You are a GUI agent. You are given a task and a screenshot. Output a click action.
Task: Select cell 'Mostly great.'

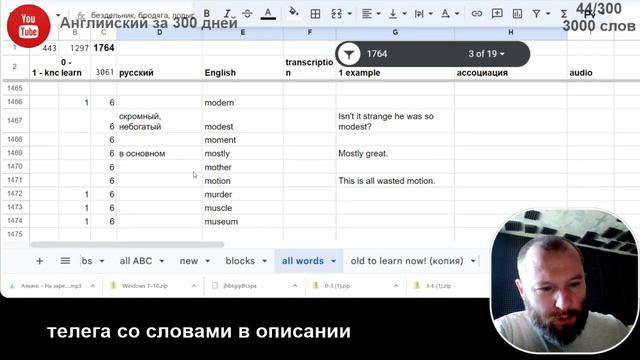[395, 153]
